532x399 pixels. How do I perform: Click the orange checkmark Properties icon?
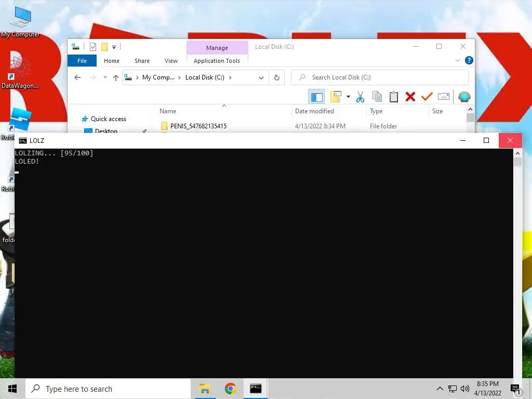(427, 97)
